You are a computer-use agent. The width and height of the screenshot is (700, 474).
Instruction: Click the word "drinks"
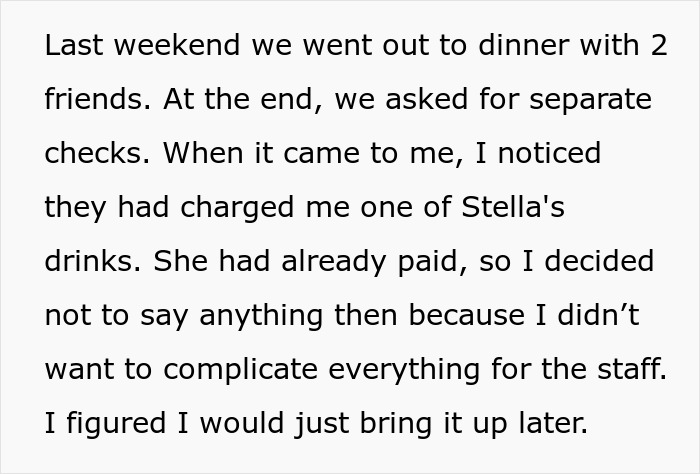92,262
